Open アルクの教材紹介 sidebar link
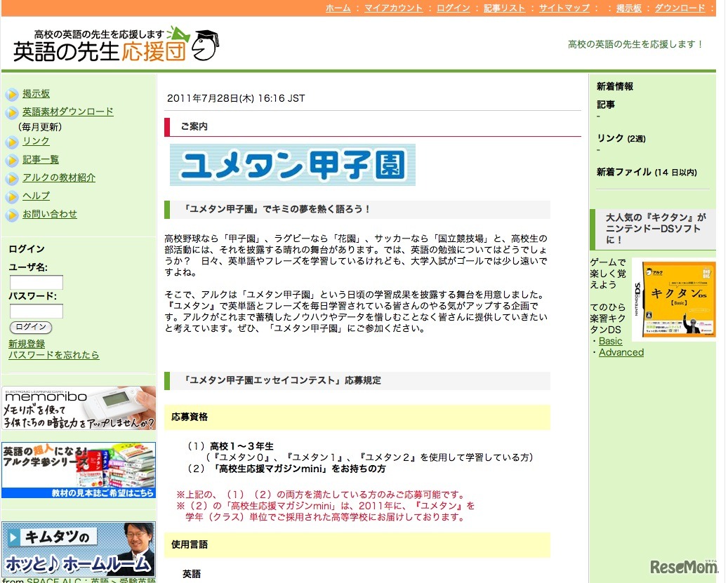This screenshot has height=583, width=728. [59, 177]
